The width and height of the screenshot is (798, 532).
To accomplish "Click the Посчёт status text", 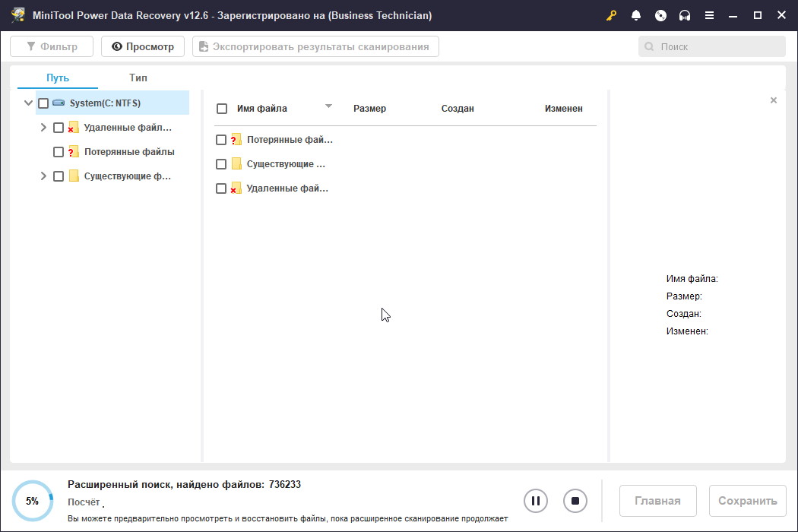I will click(x=84, y=502).
